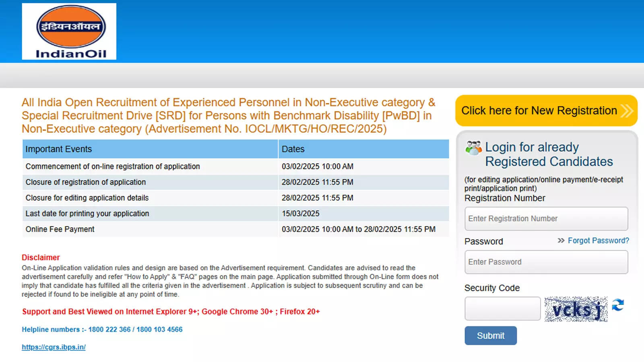This screenshot has width=644, height=362.
Task: Open Click here for New Registration
Action: point(539,111)
